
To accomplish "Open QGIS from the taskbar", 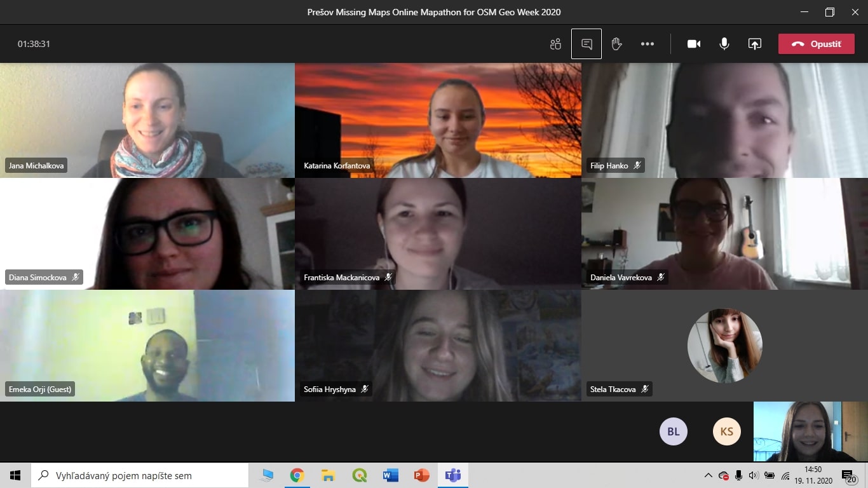I will [359, 475].
